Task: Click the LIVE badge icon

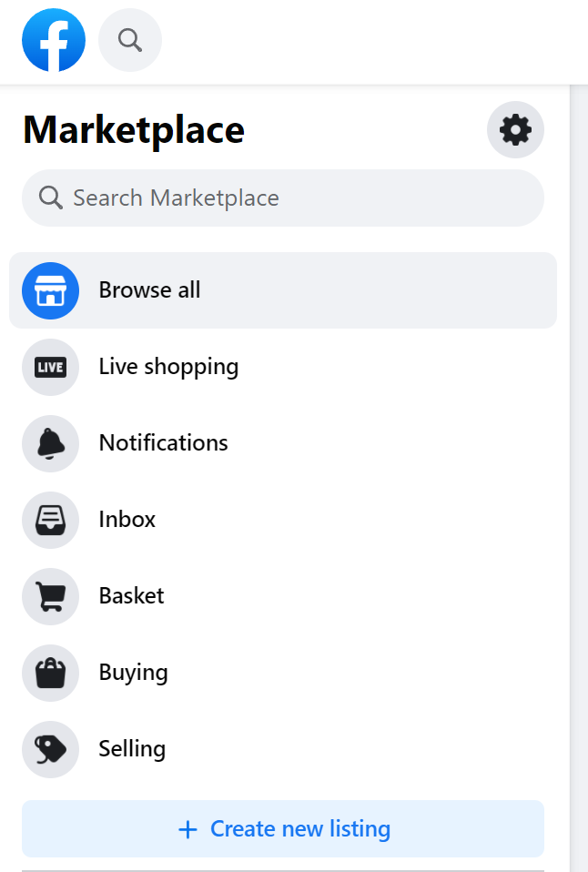Action: coord(51,367)
